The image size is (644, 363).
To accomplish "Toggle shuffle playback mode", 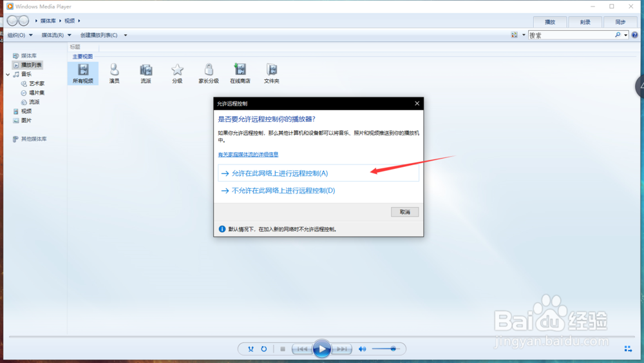I will (x=251, y=349).
